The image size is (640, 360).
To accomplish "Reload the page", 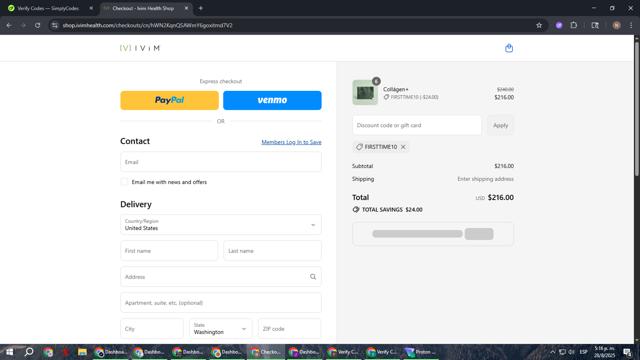I will point(37,25).
